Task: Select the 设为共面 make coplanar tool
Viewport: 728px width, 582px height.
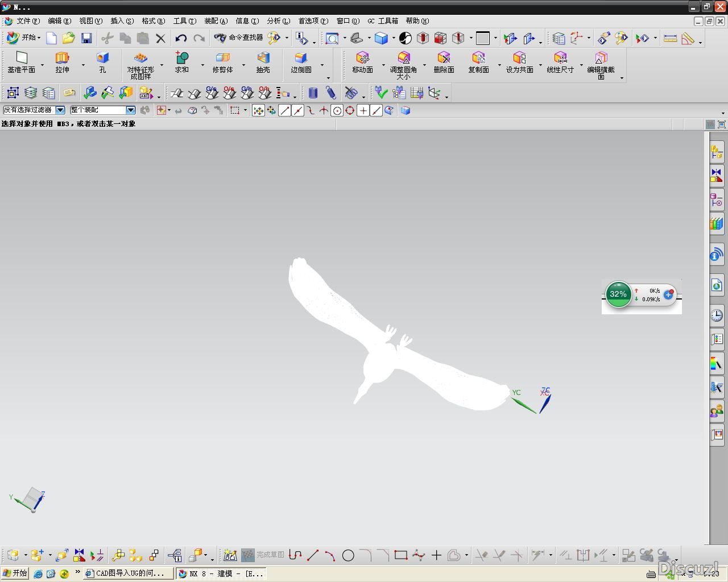Action: [519, 63]
